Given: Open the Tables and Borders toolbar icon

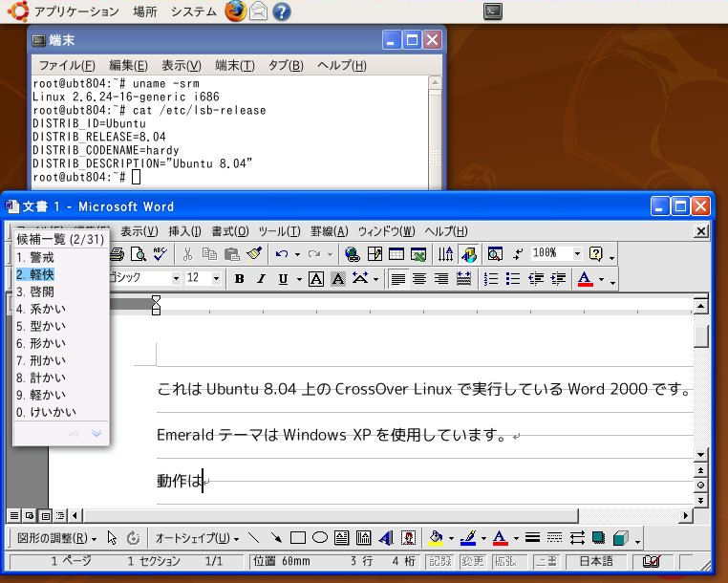Looking at the screenshot, I should pos(375,253).
